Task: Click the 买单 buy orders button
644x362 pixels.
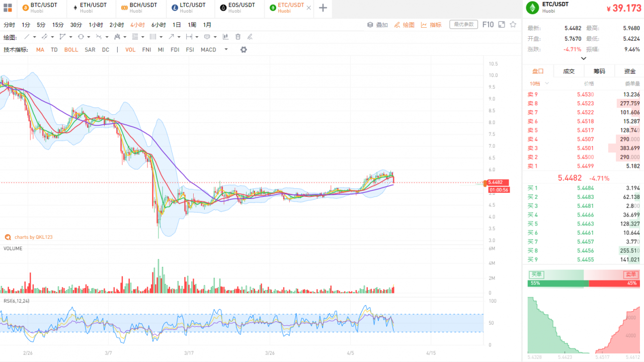Action: (535, 274)
